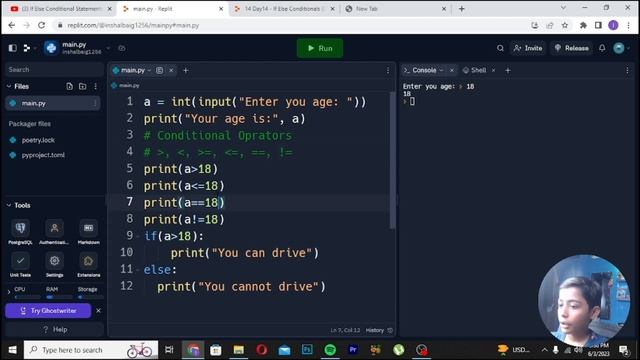Image resolution: width=640 pixels, height=360 pixels.
Task: Open Console tab dropdown chevron
Action: point(441,70)
